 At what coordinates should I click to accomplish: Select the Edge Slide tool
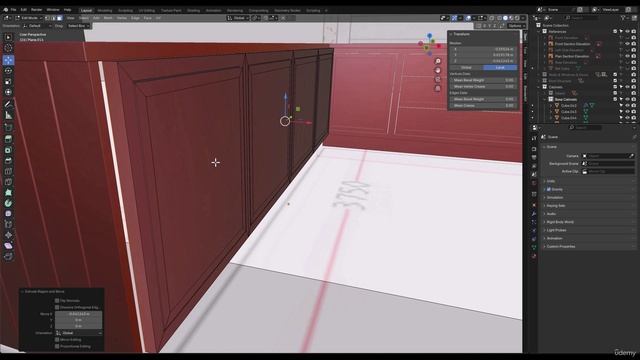pos(8,224)
